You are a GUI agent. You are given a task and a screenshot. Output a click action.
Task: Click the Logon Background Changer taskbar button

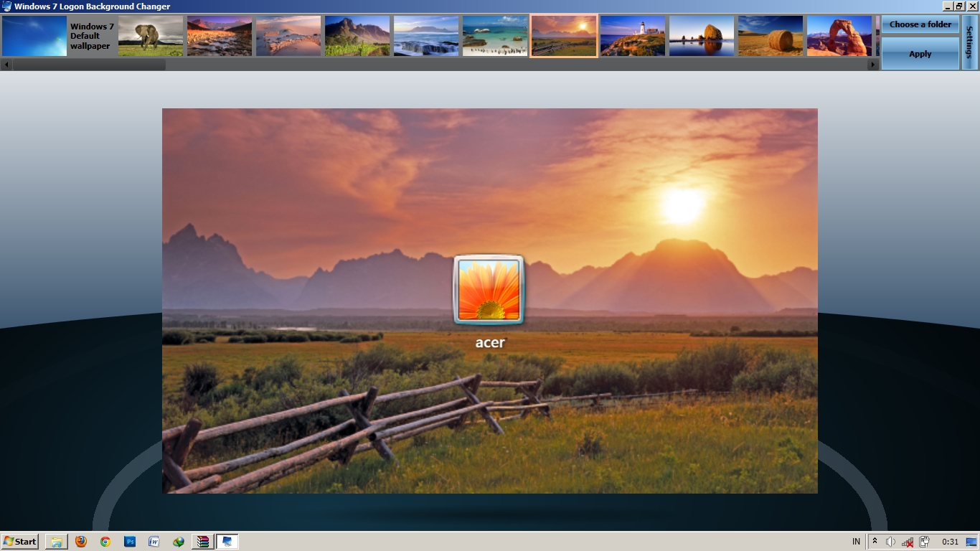point(227,542)
